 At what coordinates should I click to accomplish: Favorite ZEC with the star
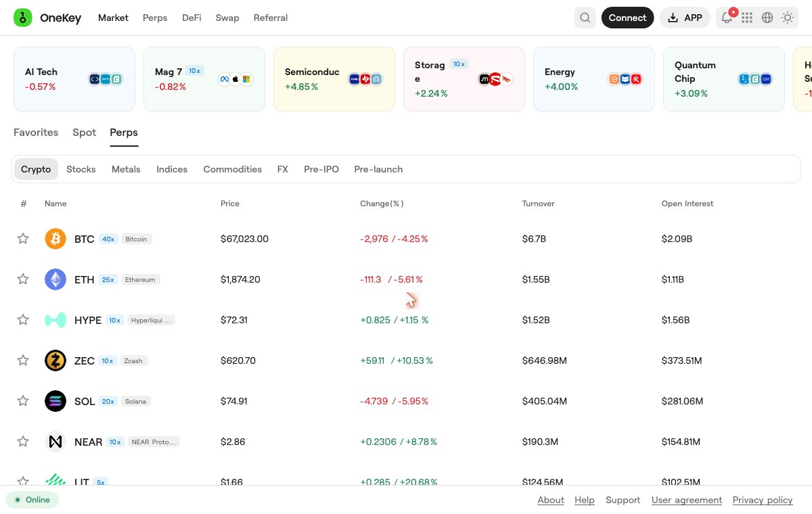pos(23,360)
